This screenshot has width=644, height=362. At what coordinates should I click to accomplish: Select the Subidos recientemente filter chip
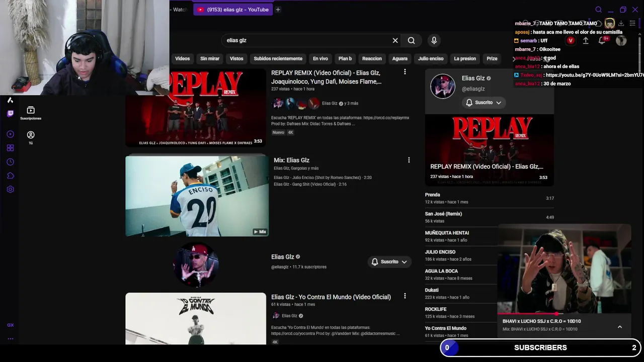[x=278, y=59]
